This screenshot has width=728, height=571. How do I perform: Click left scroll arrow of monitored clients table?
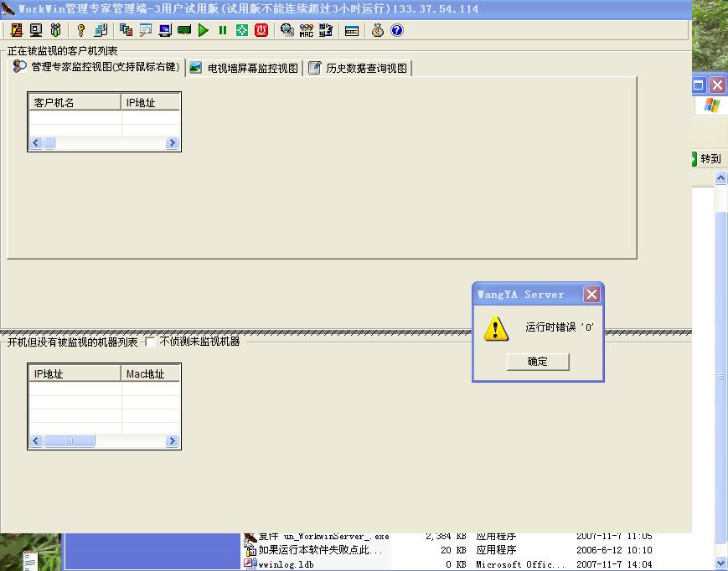point(36,143)
